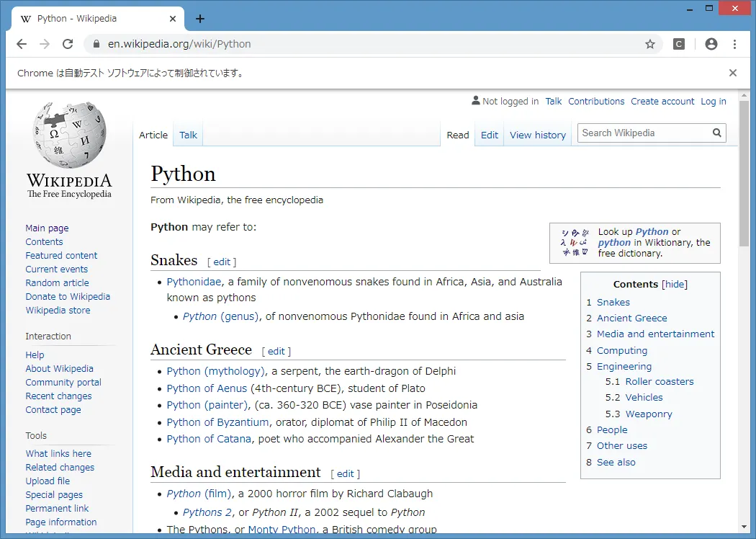Screen dimensions: 756x539
Task: Reload the current page
Action: (x=68, y=44)
